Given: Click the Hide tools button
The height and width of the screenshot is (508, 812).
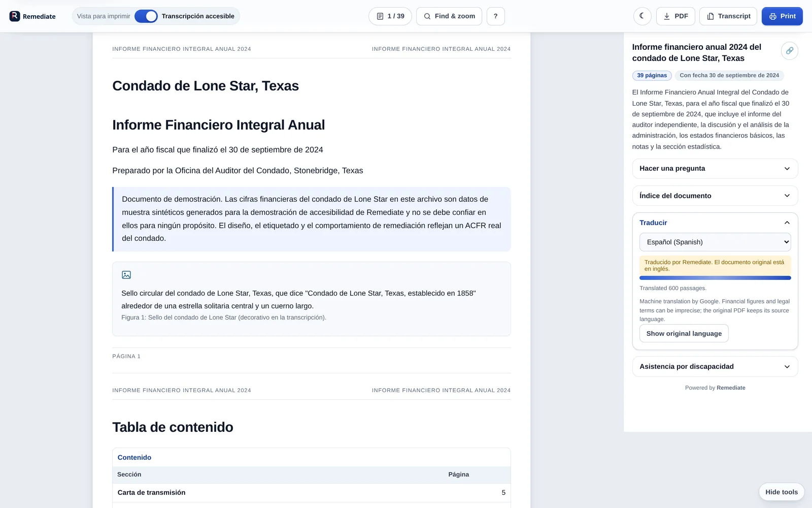Looking at the screenshot, I should [x=782, y=492].
